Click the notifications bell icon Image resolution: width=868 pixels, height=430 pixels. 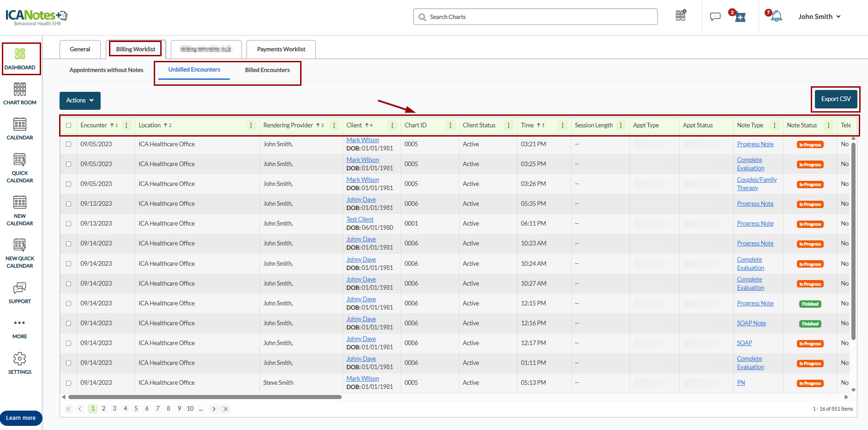pos(777,17)
